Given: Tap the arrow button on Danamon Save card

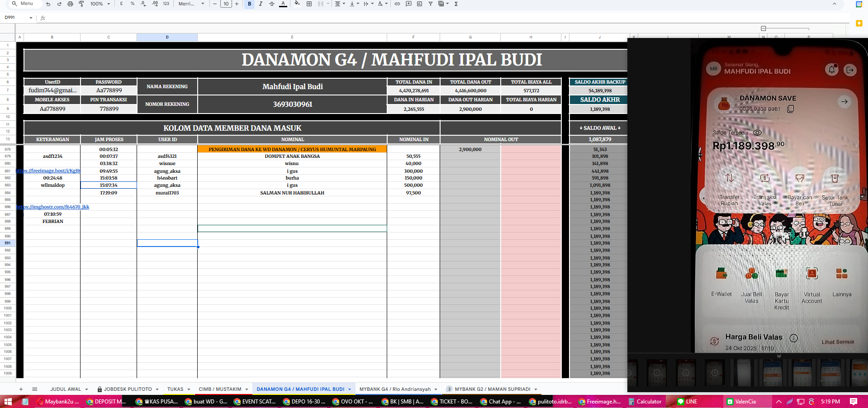Looking at the screenshot, I should click(844, 102).
